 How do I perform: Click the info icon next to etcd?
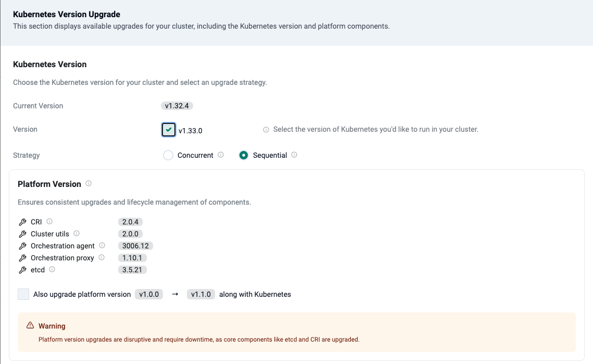point(52,270)
